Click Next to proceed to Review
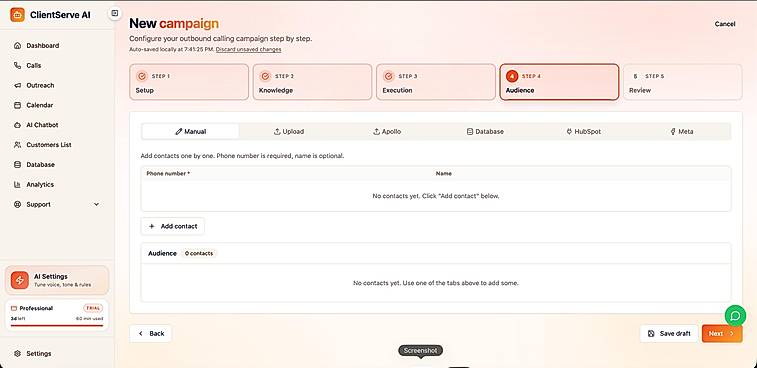This screenshot has width=757, height=368. pos(722,333)
